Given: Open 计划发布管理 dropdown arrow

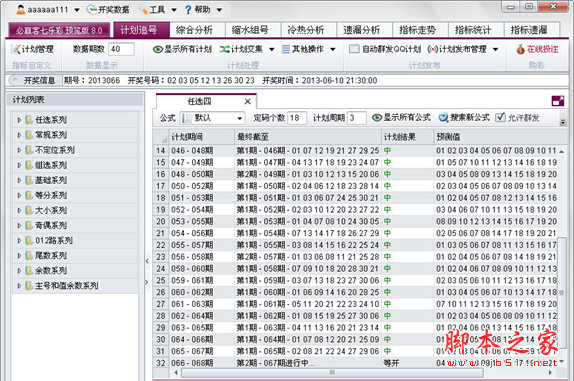Looking at the screenshot, I should coord(496,49).
